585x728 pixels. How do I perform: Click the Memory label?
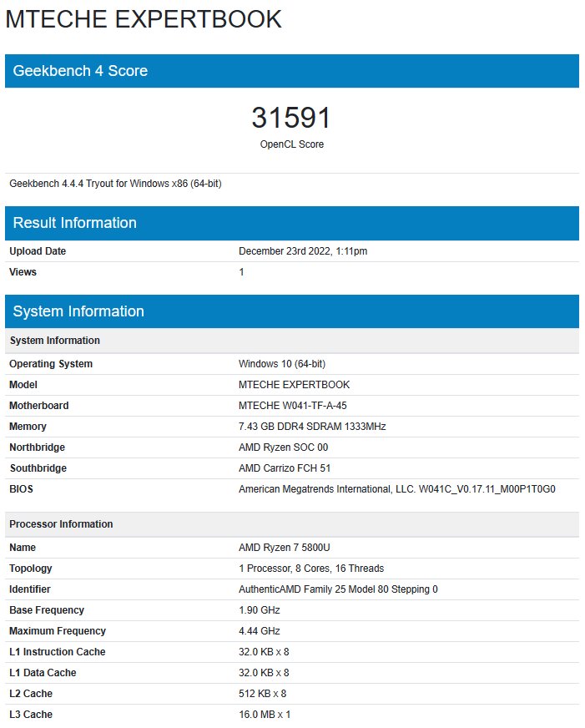28,427
